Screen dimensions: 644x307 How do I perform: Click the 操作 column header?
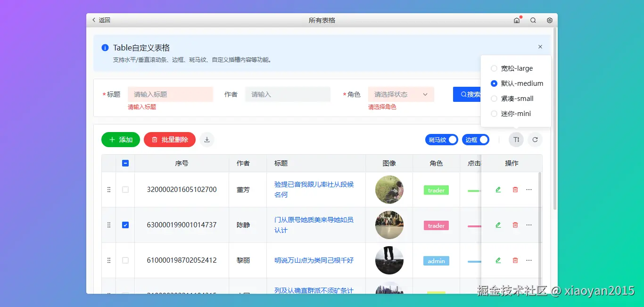pos(512,163)
